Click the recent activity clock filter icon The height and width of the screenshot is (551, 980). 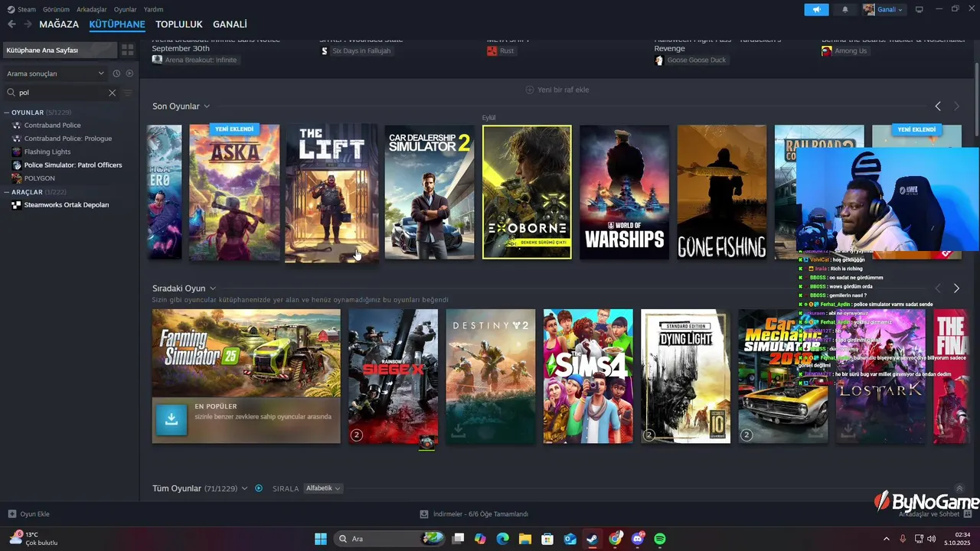pos(116,73)
